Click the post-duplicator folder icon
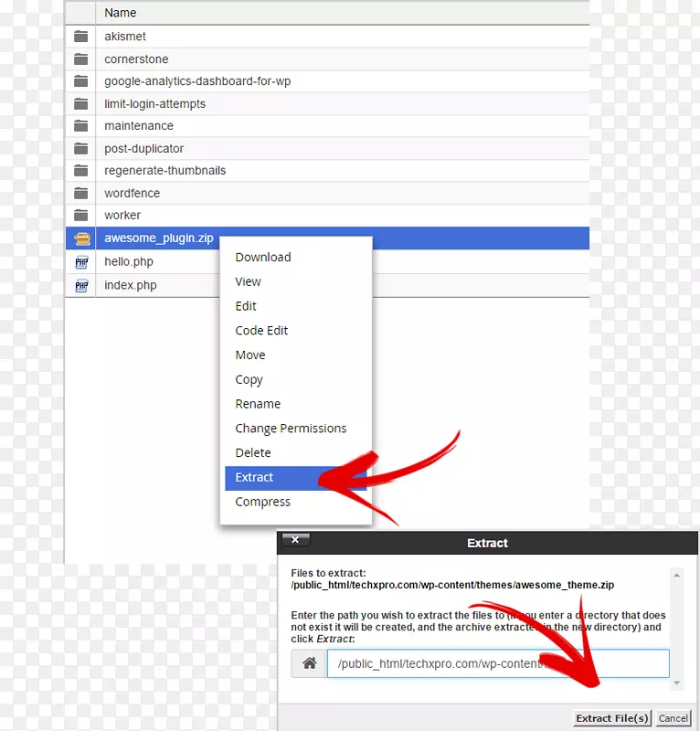 [x=80, y=148]
